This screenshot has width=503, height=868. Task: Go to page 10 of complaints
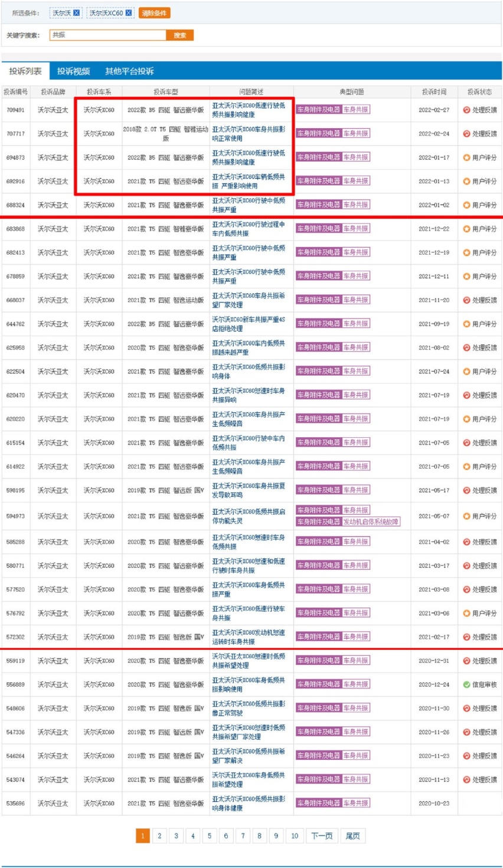click(295, 836)
